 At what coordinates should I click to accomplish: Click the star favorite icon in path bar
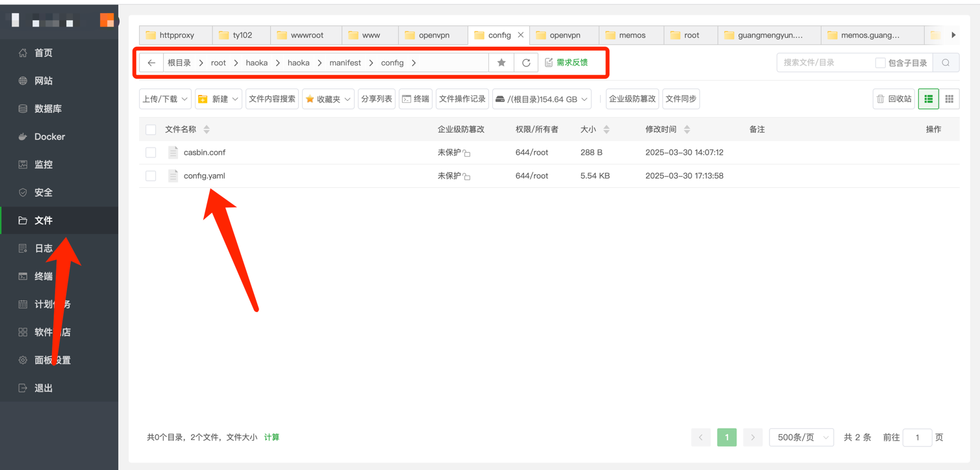coord(501,63)
